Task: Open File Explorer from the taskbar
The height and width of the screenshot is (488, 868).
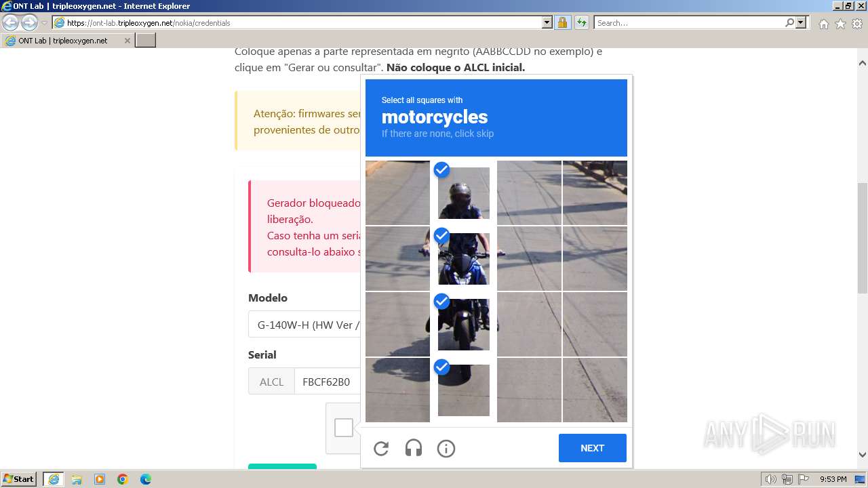Action: point(77,479)
